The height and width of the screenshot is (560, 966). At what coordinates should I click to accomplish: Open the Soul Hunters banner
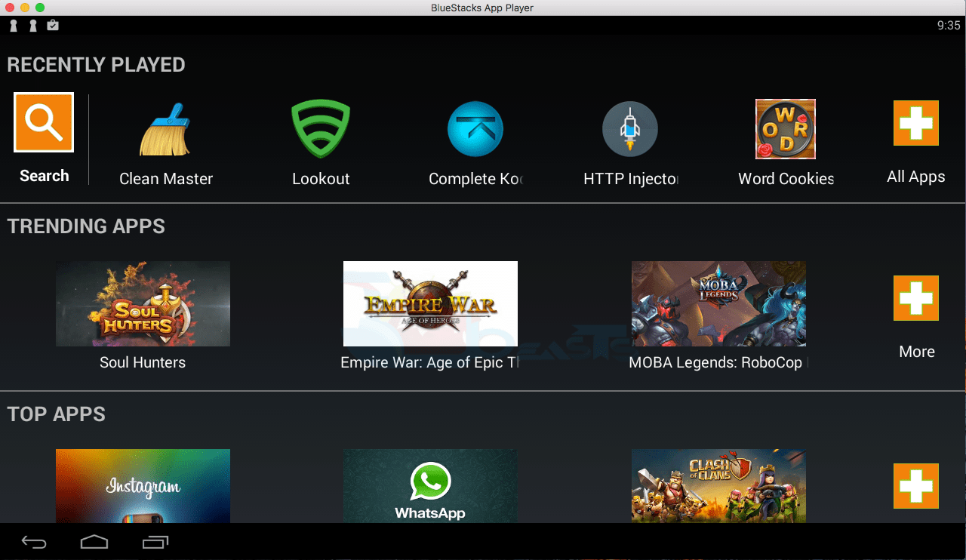click(x=143, y=303)
